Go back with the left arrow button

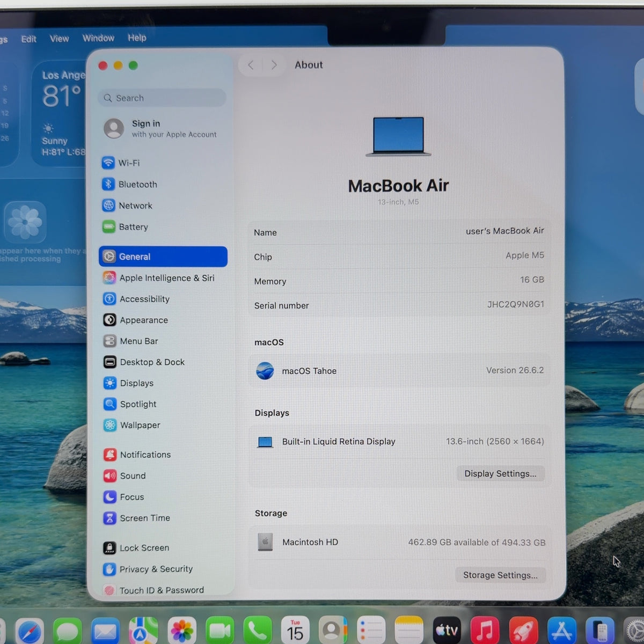coord(251,65)
